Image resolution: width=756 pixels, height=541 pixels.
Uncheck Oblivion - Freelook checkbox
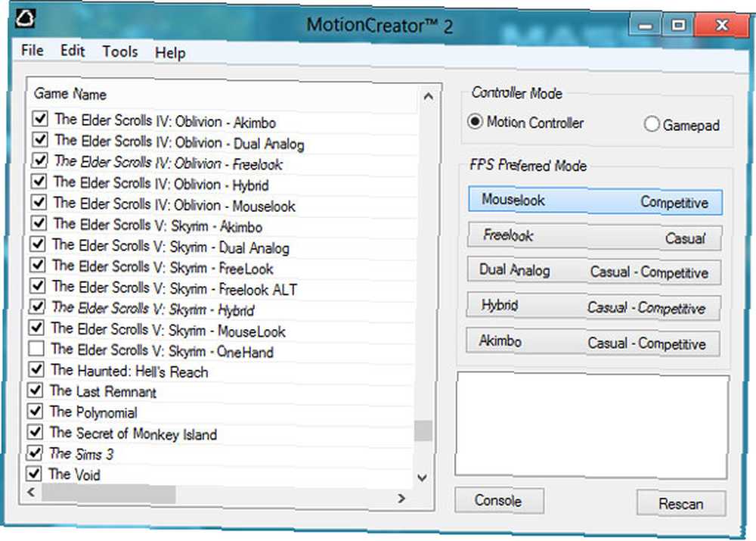pos(39,160)
